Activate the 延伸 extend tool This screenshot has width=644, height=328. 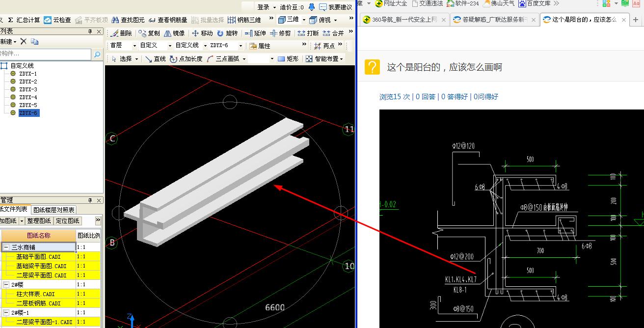(x=255, y=33)
